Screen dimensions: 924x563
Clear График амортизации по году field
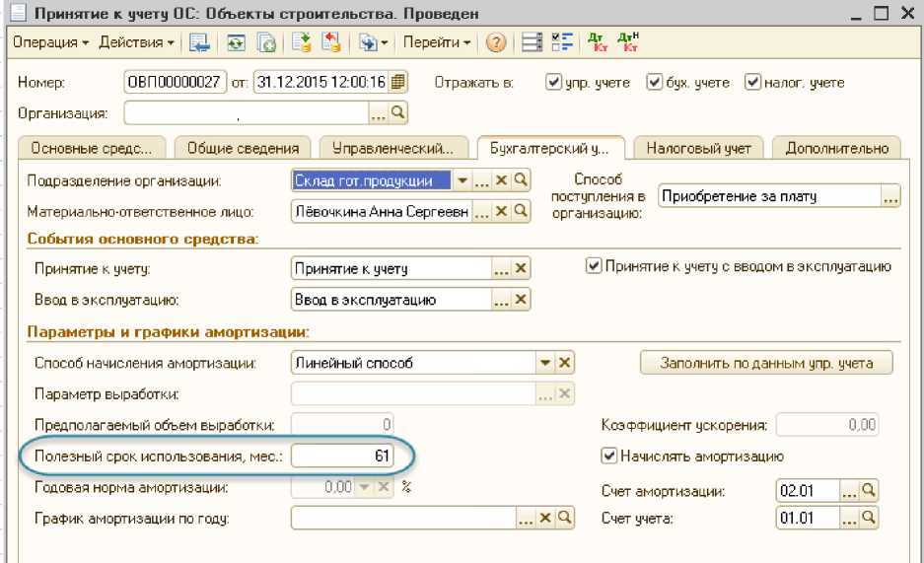545,519
